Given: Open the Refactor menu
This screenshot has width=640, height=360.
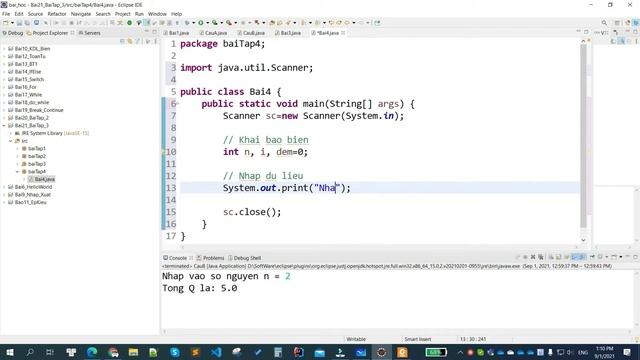Looking at the screenshot, I should coord(57,14).
